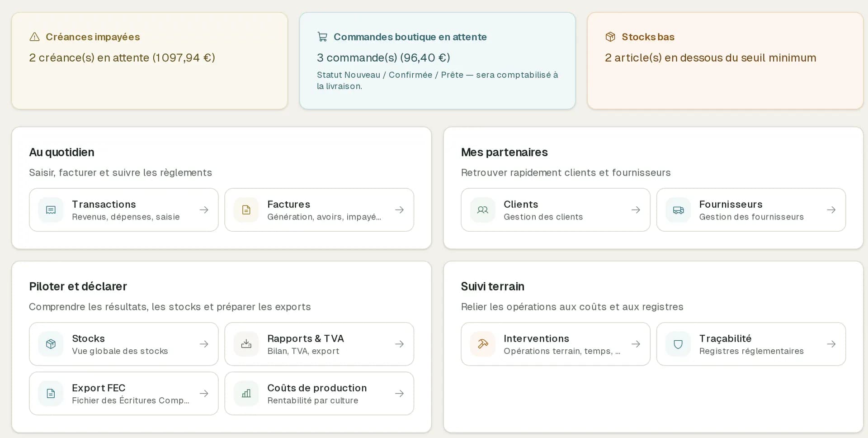Click the arrow on the Stocks card
The width and height of the screenshot is (868, 438).
(204, 344)
